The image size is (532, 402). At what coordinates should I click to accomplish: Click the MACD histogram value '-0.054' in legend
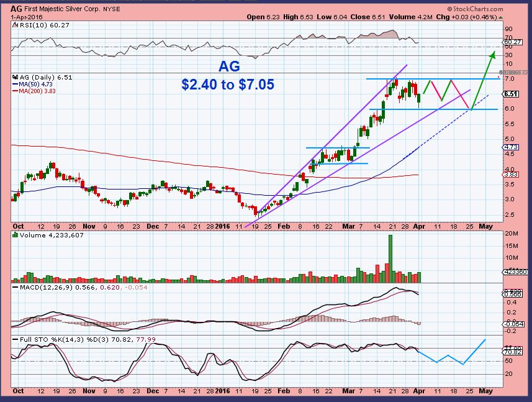coord(136,287)
